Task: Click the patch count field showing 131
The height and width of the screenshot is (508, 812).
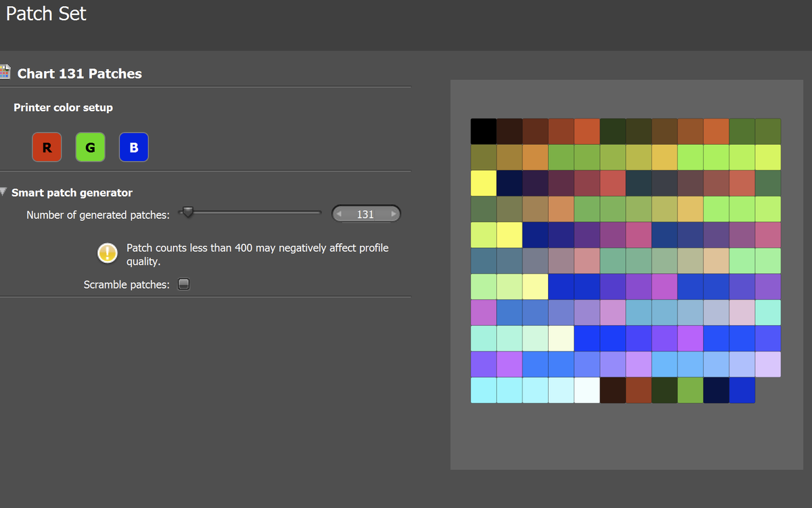Action: [365, 214]
